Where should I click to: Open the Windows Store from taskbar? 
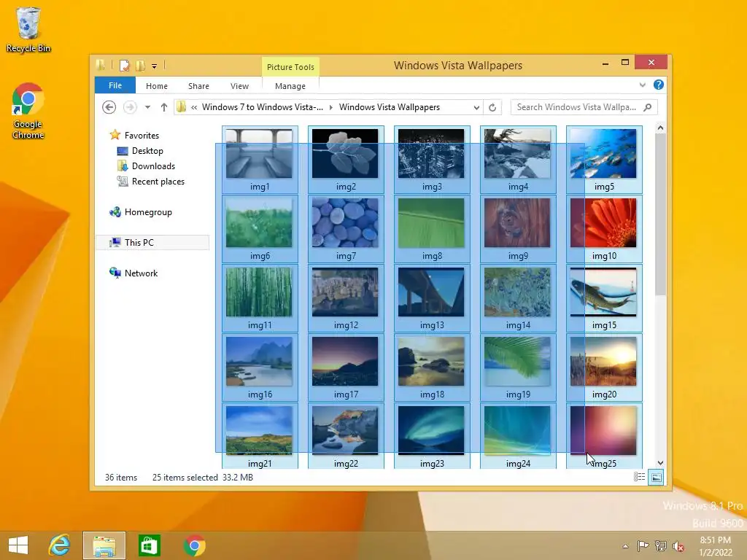[x=149, y=545]
